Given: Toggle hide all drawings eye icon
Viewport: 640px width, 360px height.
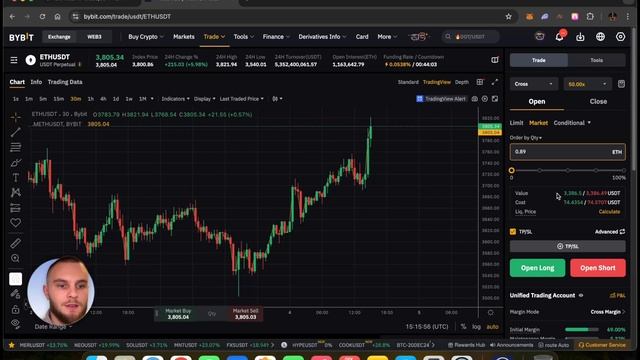Looking at the screenshot, I should click(x=16, y=324).
